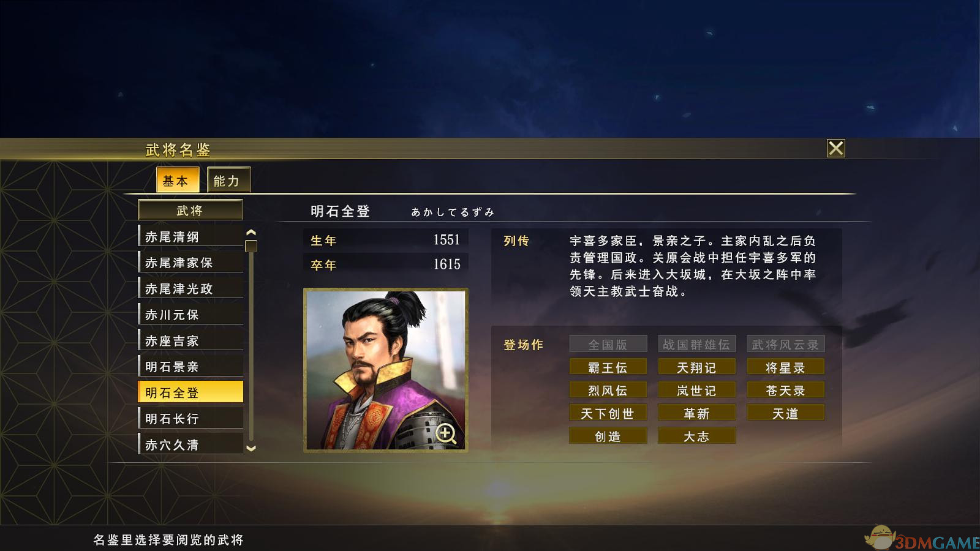The image size is (980, 551).
Task: Toggle the 武将风云录 button
Action: (785, 344)
